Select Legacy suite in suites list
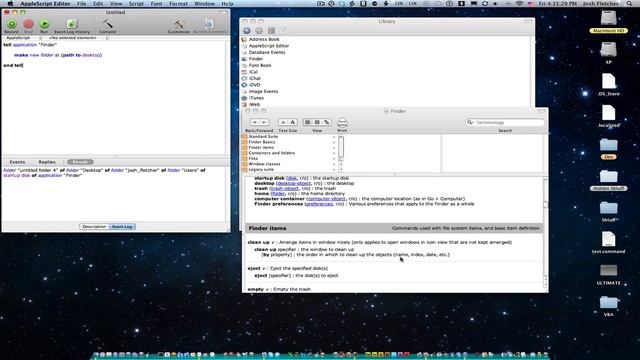 (261, 169)
